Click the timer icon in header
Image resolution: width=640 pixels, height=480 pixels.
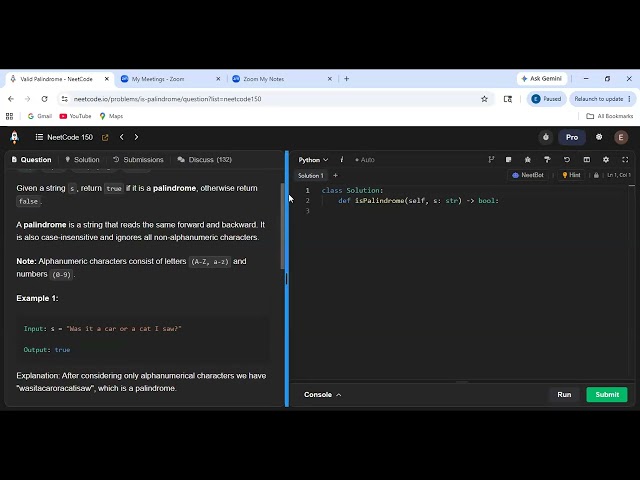click(x=546, y=137)
